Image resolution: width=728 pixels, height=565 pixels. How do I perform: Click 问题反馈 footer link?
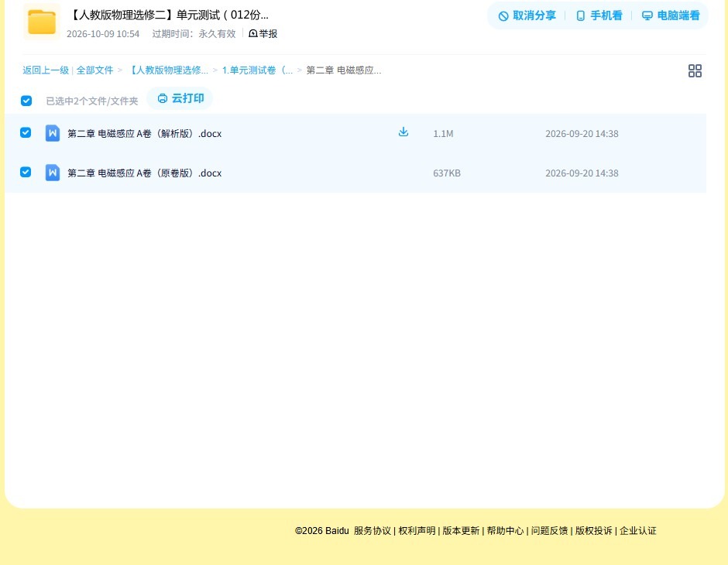point(549,531)
